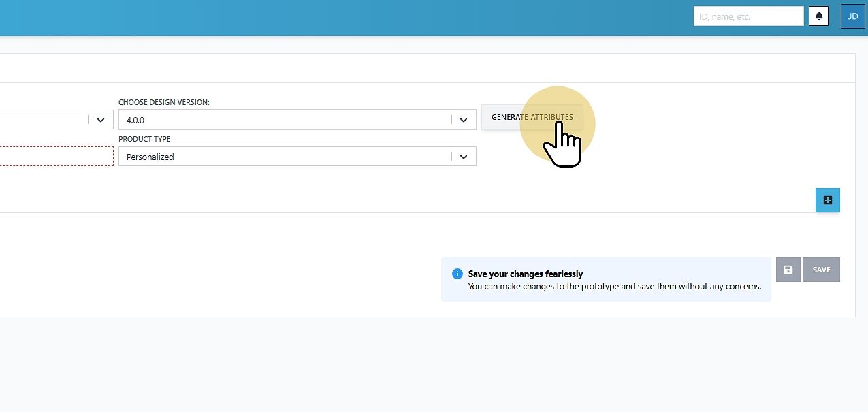Click the Choose Design Version label

click(x=164, y=102)
